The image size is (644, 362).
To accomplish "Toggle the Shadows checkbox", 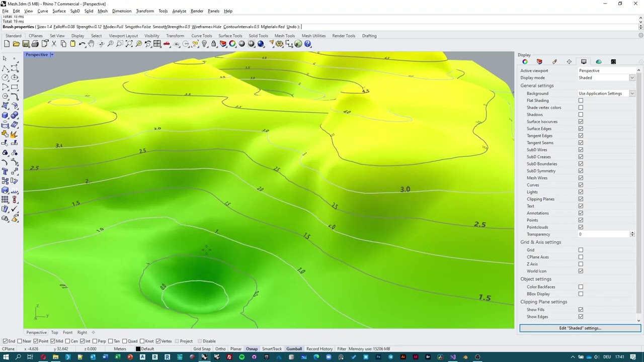I will click(x=581, y=115).
